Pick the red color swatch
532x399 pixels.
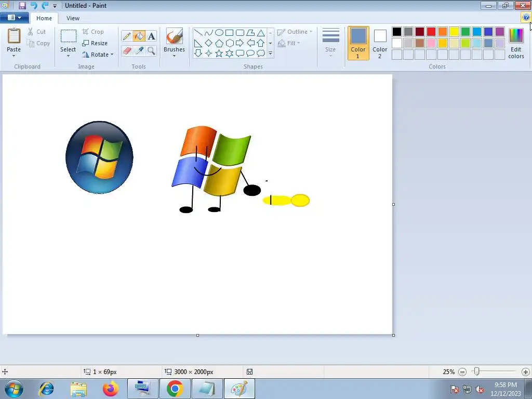click(x=431, y=32)
